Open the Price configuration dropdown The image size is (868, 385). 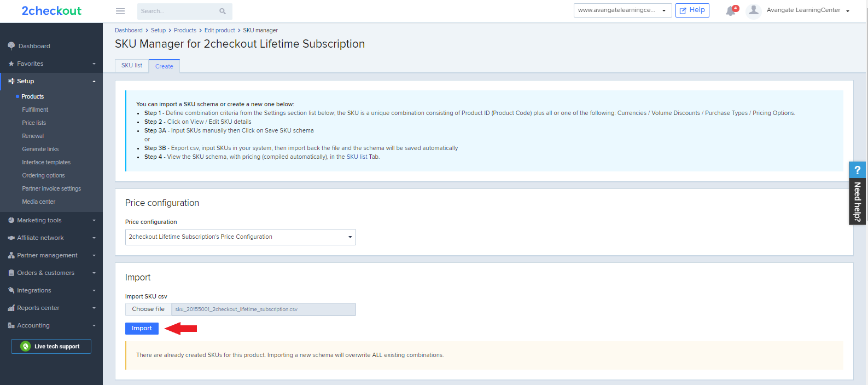(x=241, y=237)
